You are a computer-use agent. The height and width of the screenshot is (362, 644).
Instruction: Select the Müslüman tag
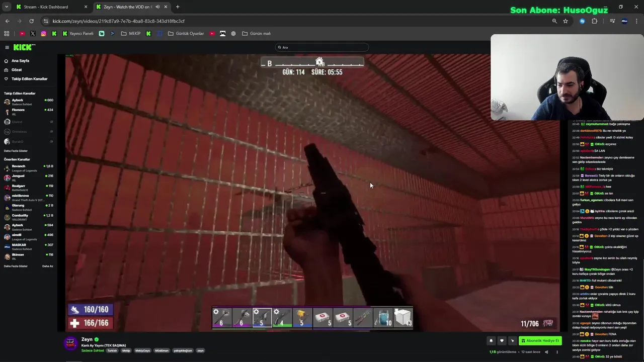(x=162, y=350)
